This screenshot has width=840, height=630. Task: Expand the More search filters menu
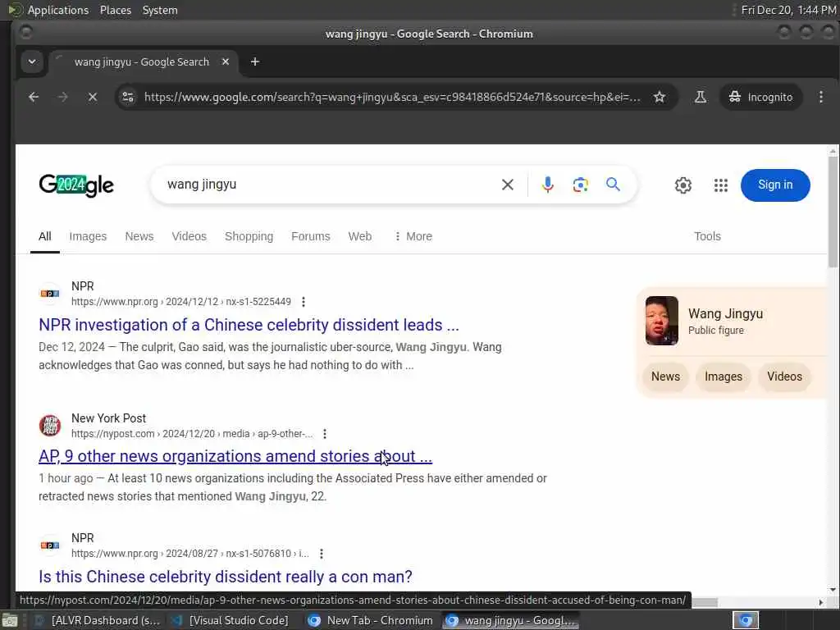coord(413,236)
